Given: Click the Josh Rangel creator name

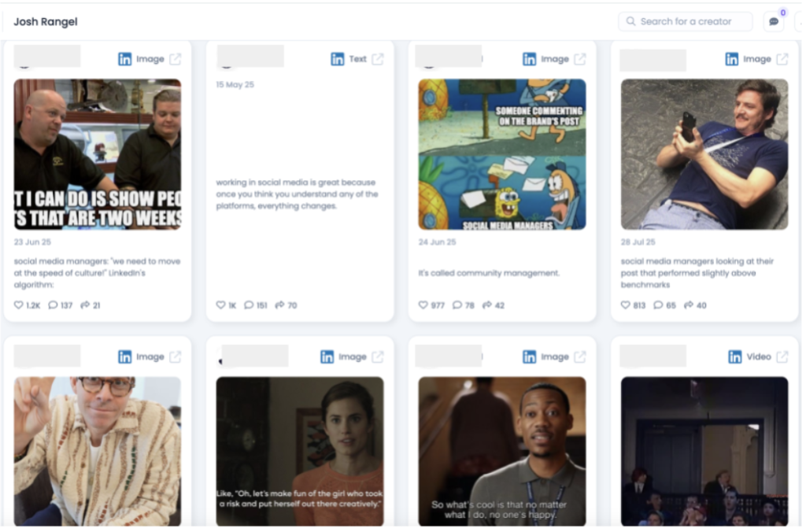Looking at the screenshot, I should tap(46, 22).
